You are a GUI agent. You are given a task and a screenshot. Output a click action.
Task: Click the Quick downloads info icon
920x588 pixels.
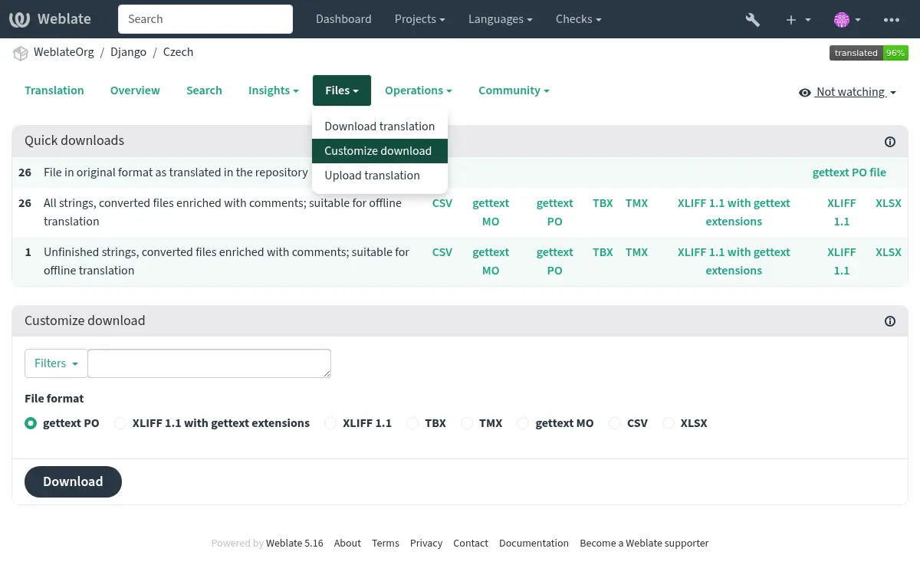(890, 141)
